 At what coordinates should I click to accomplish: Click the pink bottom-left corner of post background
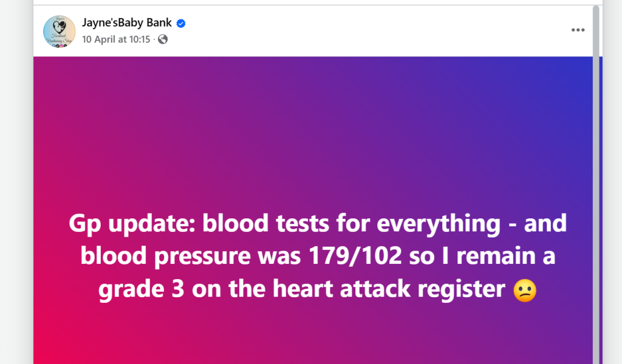click(52, 349)
